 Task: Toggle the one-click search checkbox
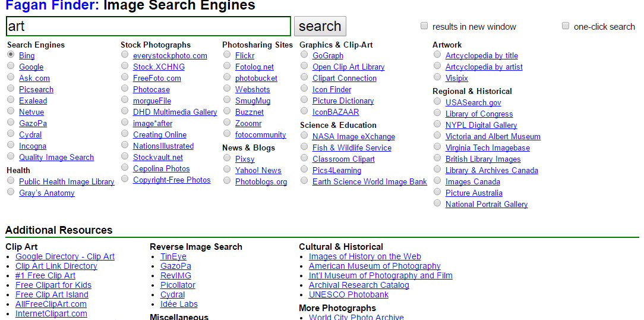[x=566, y=26]
